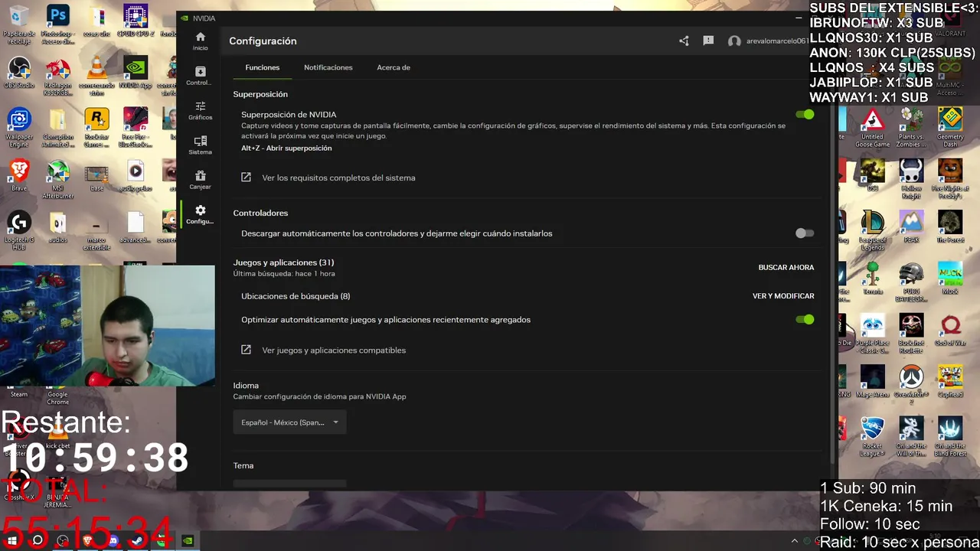Click the feedback icon in NVIDIA header
The height and width of the screenshot is (551, 980).
708,41
